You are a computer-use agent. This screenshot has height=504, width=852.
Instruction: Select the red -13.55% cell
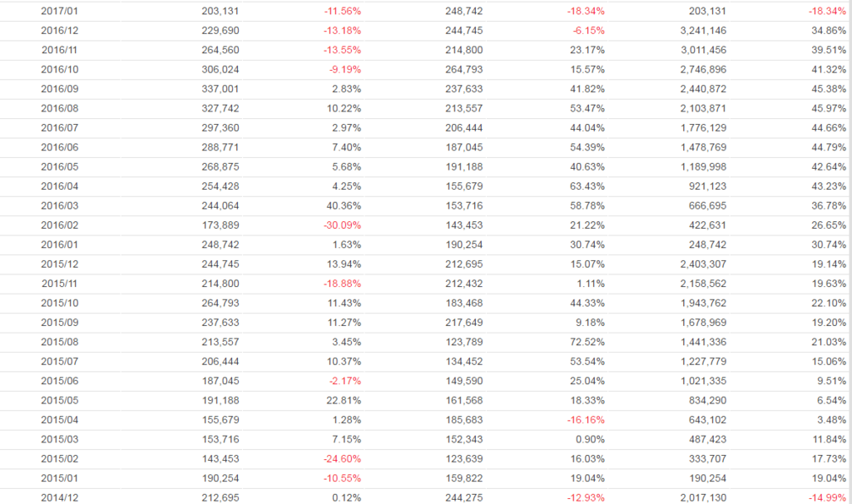pyautogui.click(x=343, y=49)
